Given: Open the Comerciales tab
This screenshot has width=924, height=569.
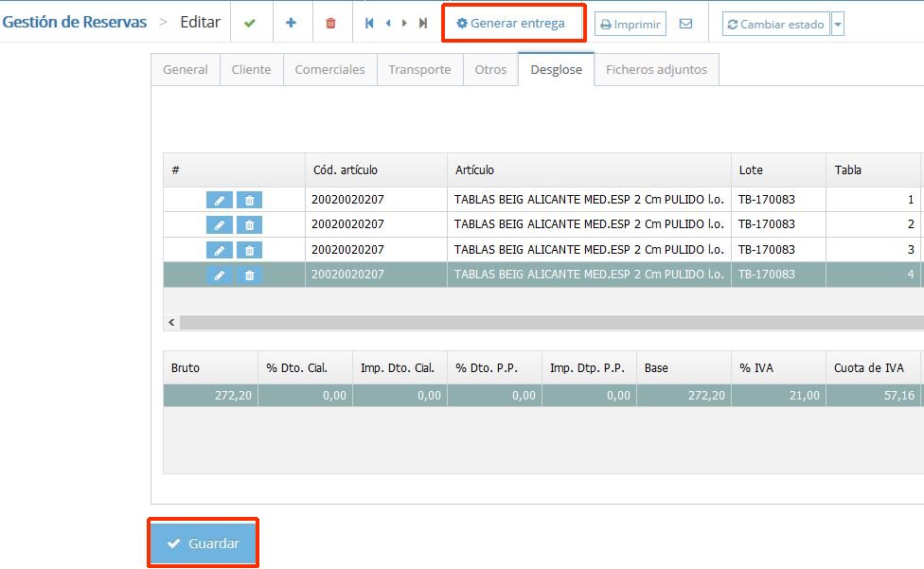Looking at the screenshot, I should click(330, 69).
